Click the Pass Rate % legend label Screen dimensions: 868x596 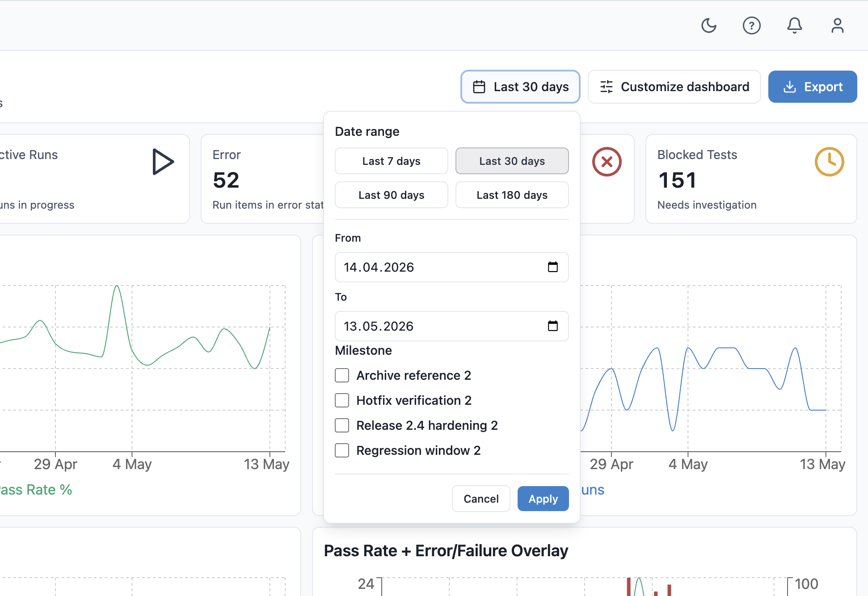[36, 490]
